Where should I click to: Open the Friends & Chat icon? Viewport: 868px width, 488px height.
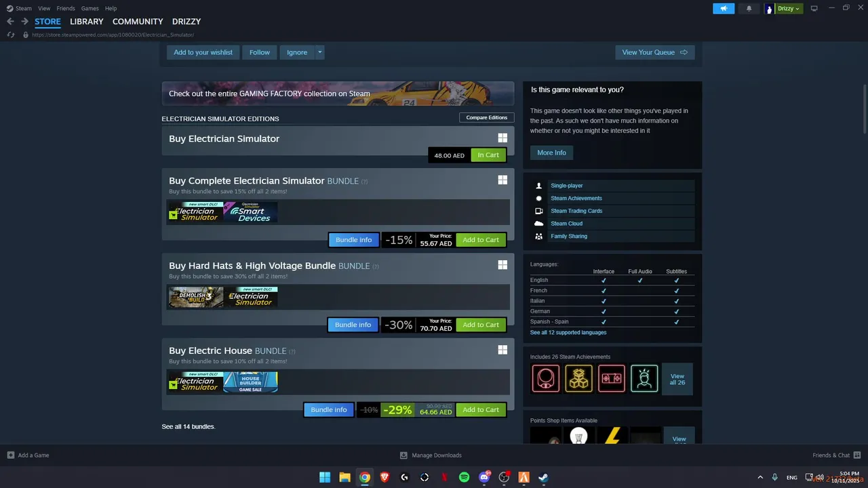[x=857, y=455]
